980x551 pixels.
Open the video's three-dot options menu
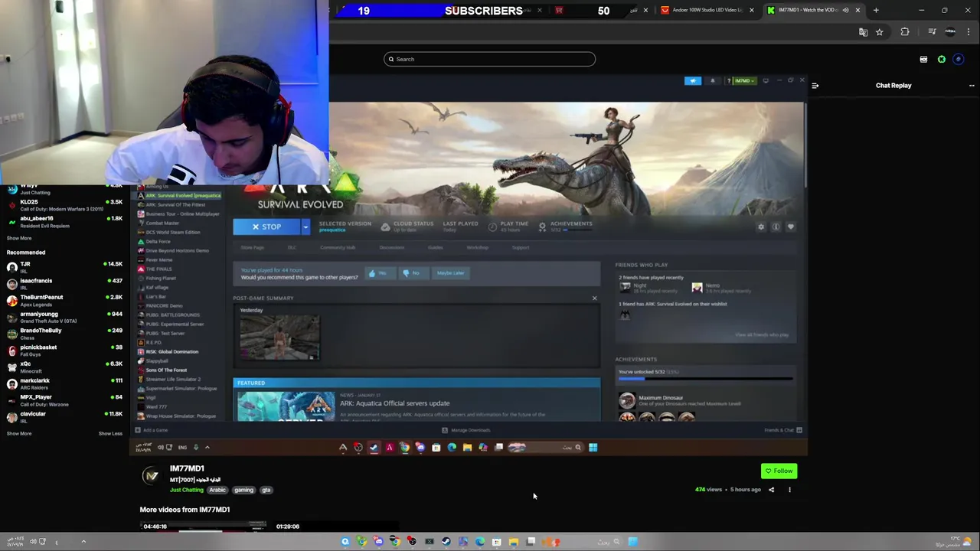(789, 490)
